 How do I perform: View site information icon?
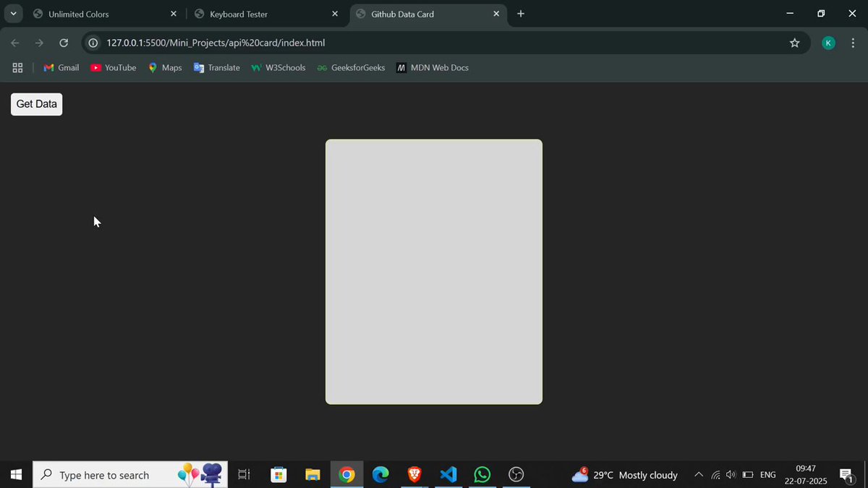click(x=93, y=43)
